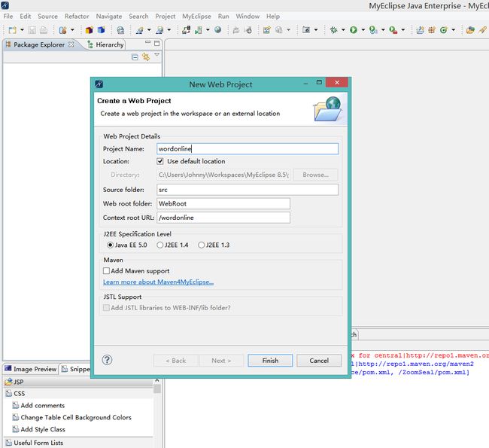Click the New file toolbar icon

13,30
